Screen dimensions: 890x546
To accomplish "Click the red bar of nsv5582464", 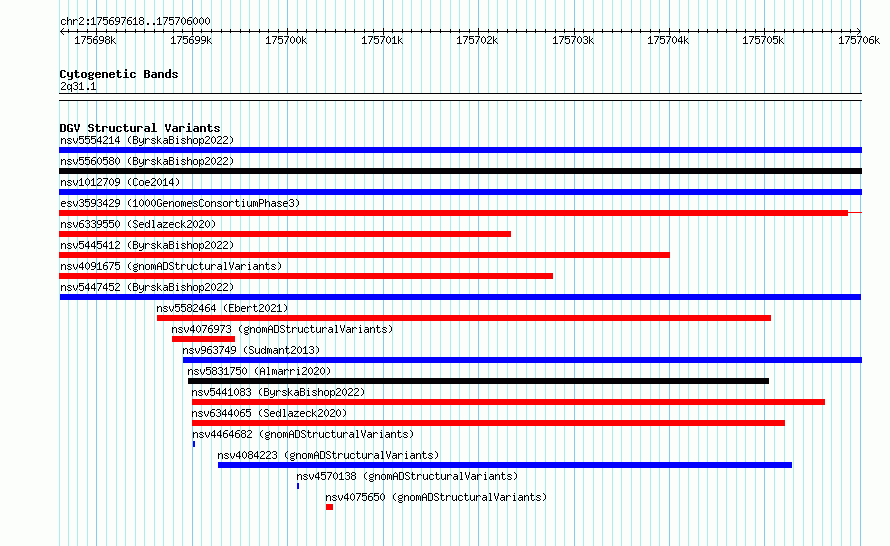I will tap(464, 318).
